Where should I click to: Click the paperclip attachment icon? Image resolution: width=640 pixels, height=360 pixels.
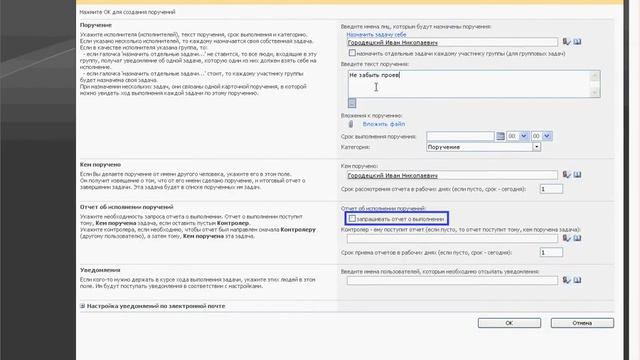tap(351, 124)
